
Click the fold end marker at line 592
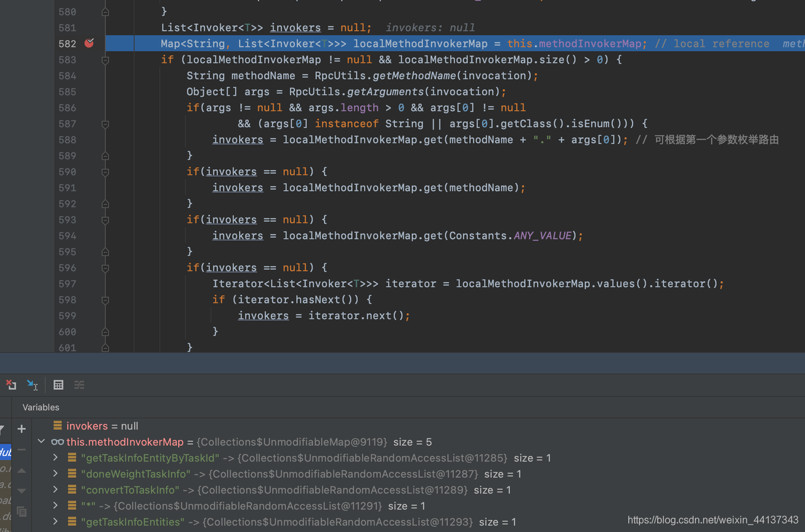click(105, 204)
